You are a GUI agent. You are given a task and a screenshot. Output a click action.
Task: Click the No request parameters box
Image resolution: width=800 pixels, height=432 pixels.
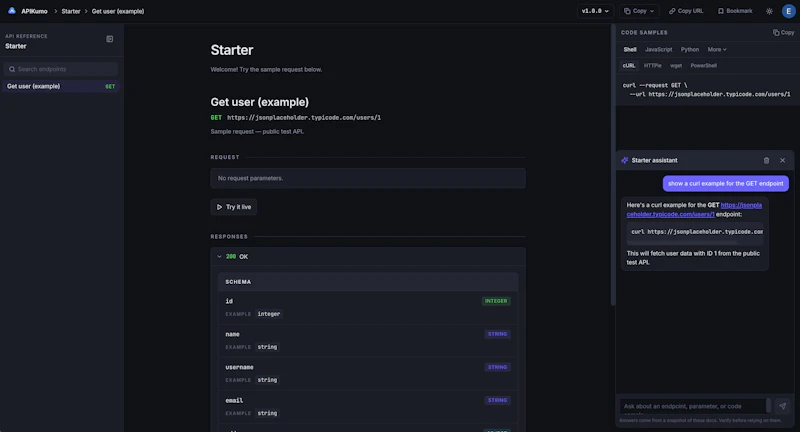(368, 178)
